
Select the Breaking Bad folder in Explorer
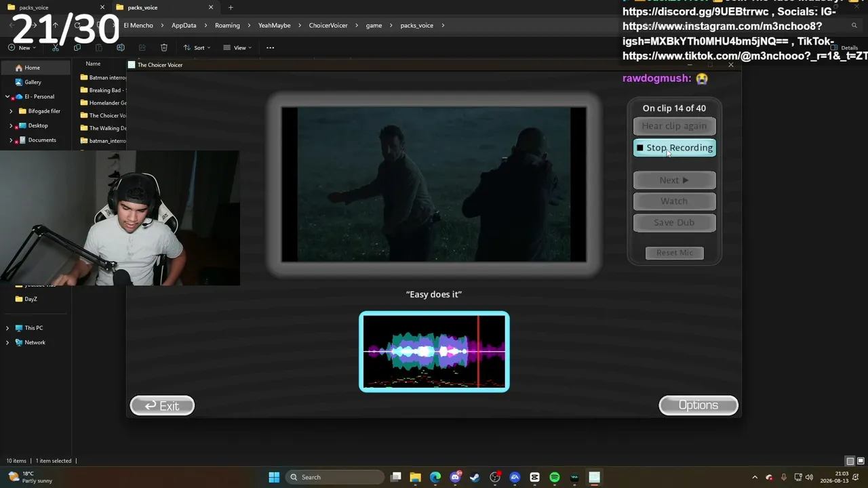pyautogui.click(x=103, y=90)
